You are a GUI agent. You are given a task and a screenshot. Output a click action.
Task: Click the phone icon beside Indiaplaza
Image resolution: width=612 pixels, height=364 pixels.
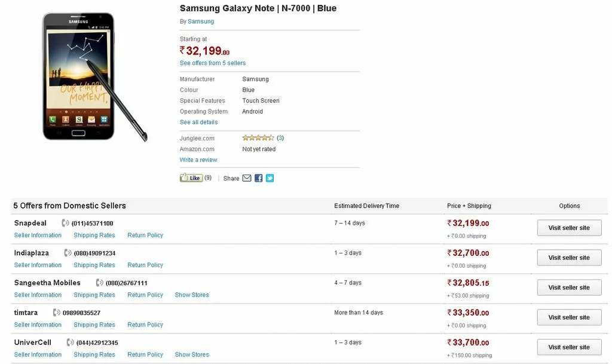point(68,253)
